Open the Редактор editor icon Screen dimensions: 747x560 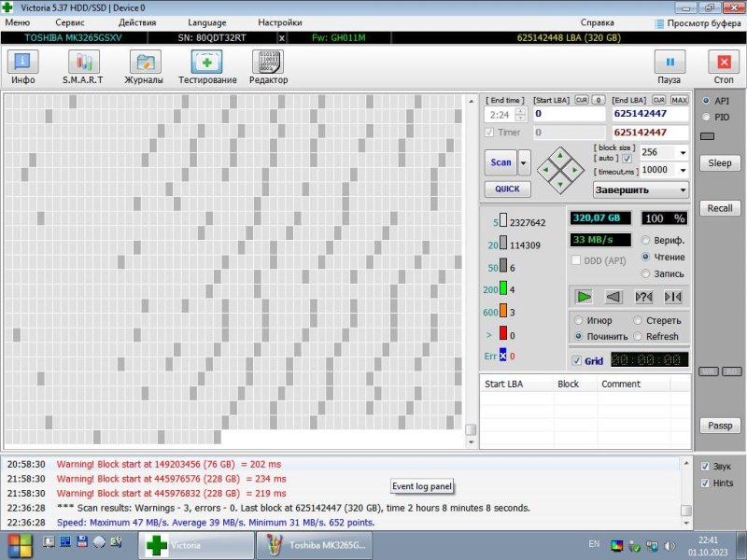point(268,63)
